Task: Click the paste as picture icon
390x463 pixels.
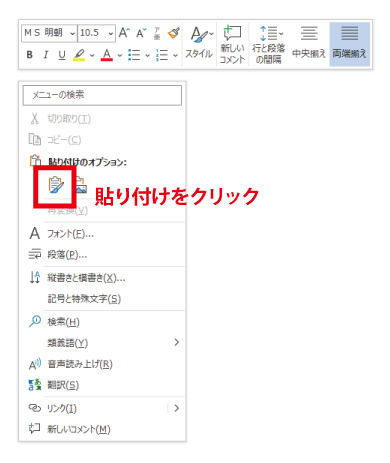Action: click(81, 185)
